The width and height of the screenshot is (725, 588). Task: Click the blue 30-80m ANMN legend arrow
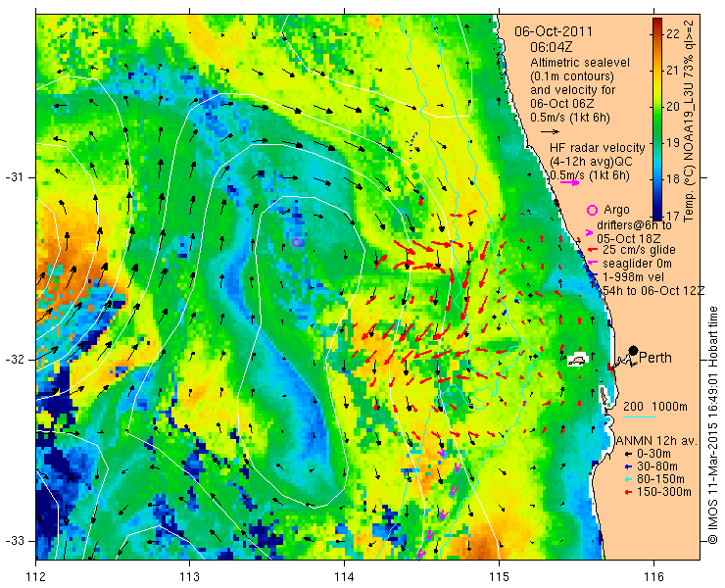click(x=628, y=466)
